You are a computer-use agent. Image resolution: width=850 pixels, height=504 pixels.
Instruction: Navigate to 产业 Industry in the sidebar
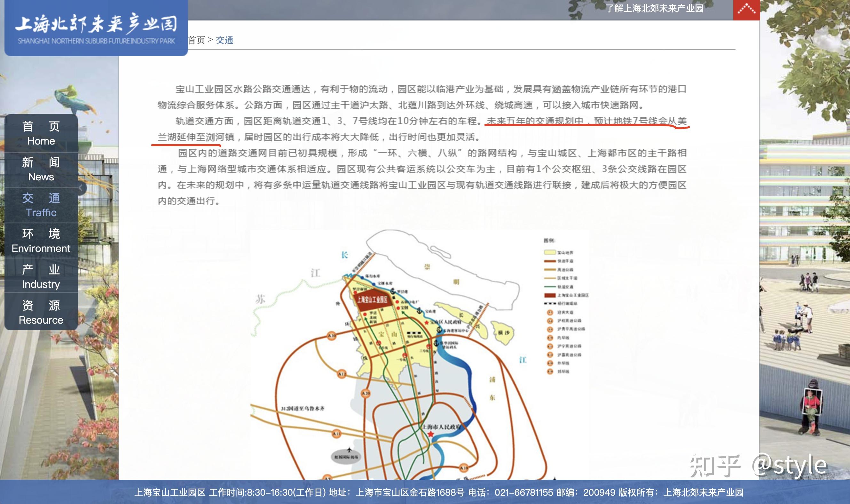coord(41,276)
